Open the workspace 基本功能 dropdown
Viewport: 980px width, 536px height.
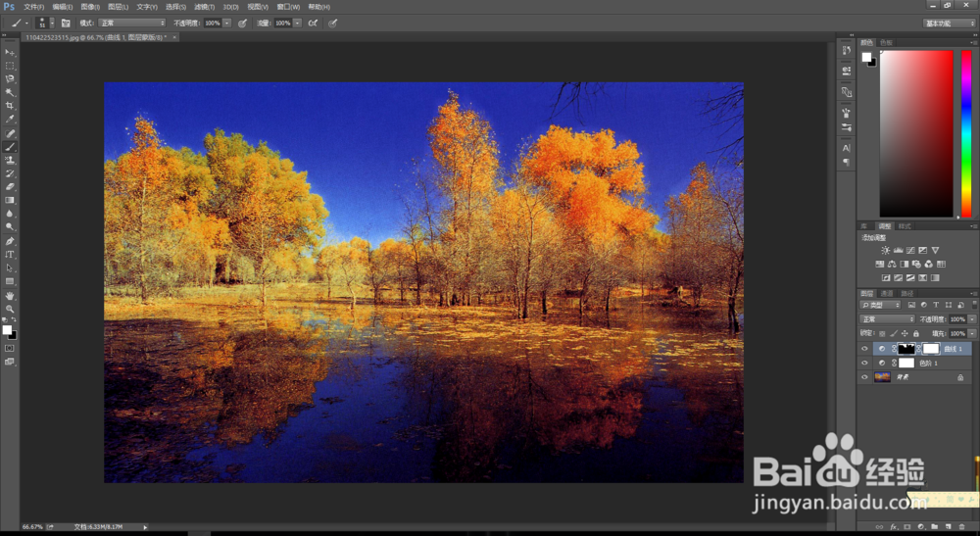949,24
